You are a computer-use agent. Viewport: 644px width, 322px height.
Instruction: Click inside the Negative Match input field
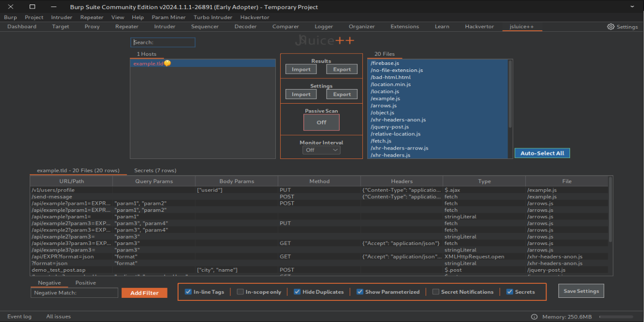pos(74,292)
